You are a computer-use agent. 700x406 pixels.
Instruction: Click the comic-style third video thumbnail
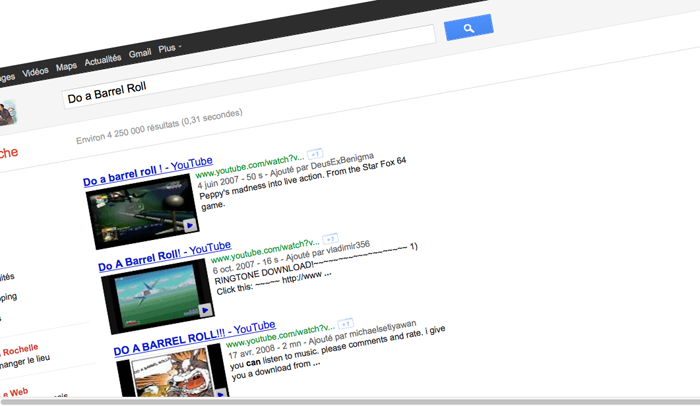pyautogui.click(x=165, y=373)
